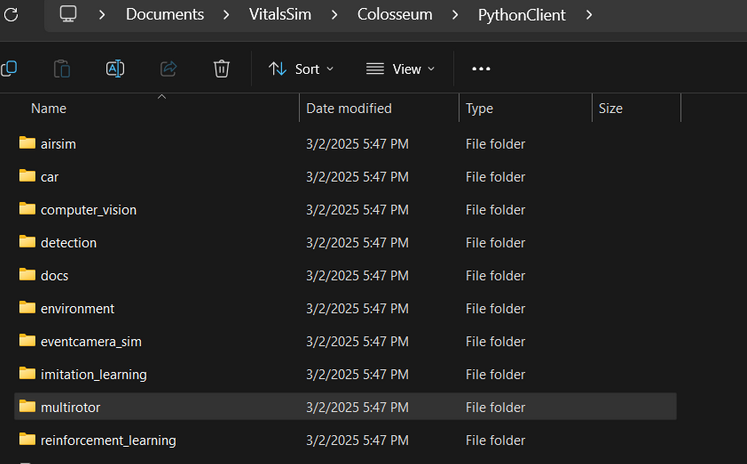
Task: Select the detection folder name
Action: (x=69, y=242)
